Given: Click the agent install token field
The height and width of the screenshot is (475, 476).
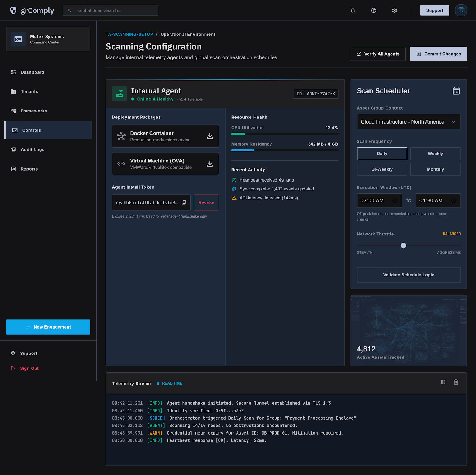Looking at the screenshot, I should tap(151, 202).
